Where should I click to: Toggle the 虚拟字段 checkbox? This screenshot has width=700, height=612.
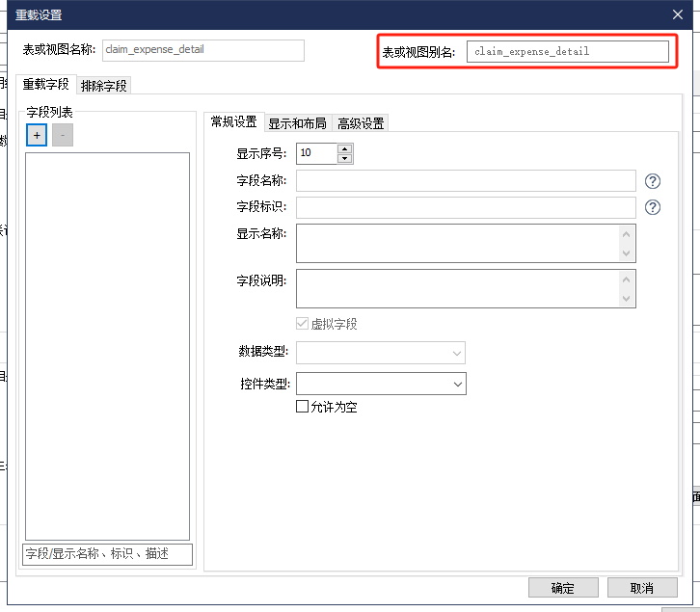[303, 324]
